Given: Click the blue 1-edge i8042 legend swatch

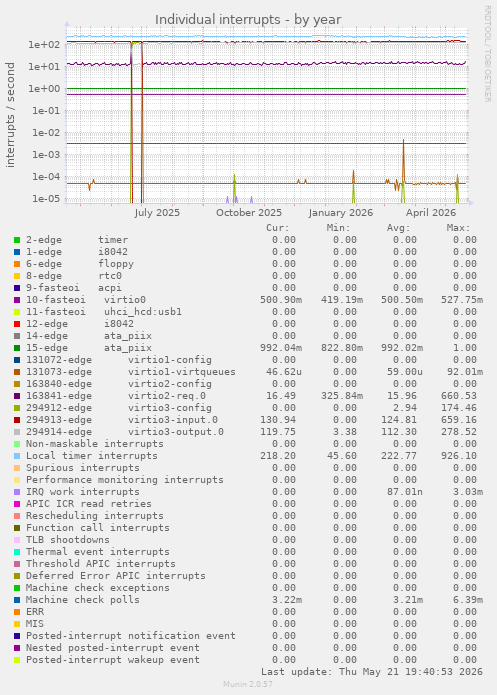Looking at the screenshot, I should 17,252.
